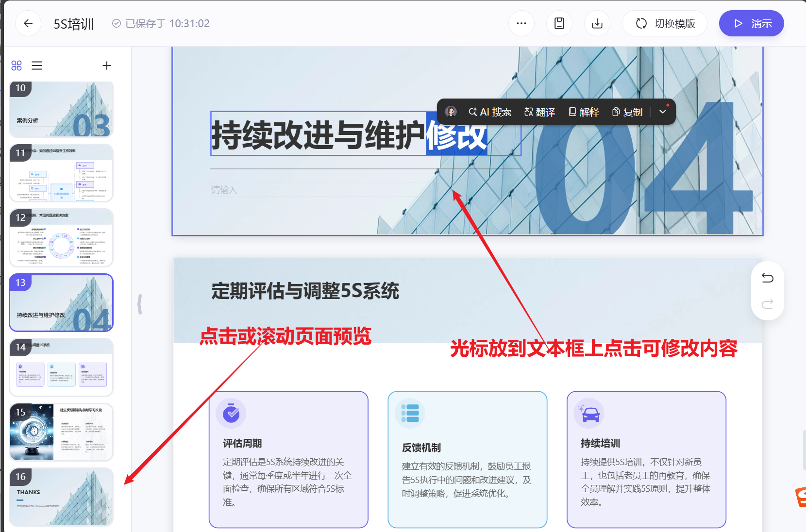
Task: Switch to list outline view
Action: click(x=37, y=66)
